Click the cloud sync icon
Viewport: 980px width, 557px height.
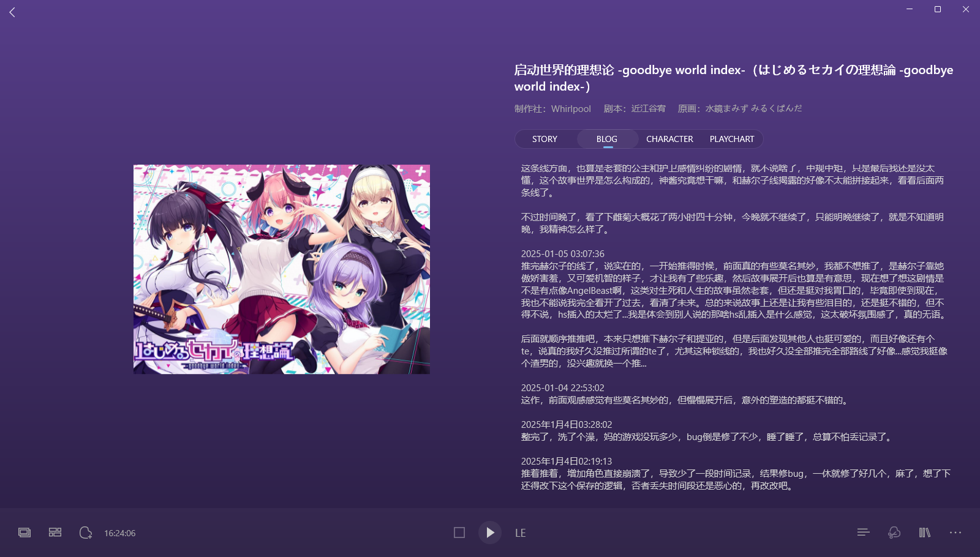(894, 533)
